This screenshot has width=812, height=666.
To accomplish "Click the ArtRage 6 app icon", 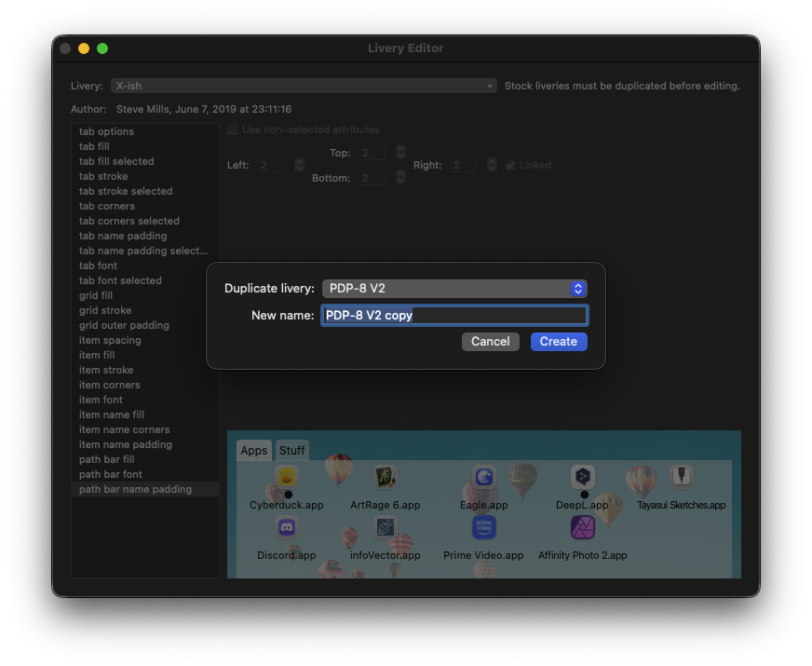I will (386, 478).
